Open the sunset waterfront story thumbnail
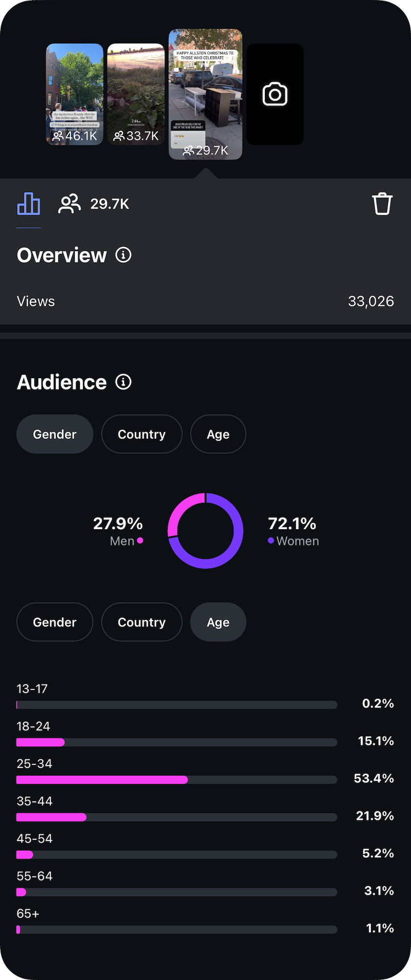This screenshot has width=411, height=980. 136,94
